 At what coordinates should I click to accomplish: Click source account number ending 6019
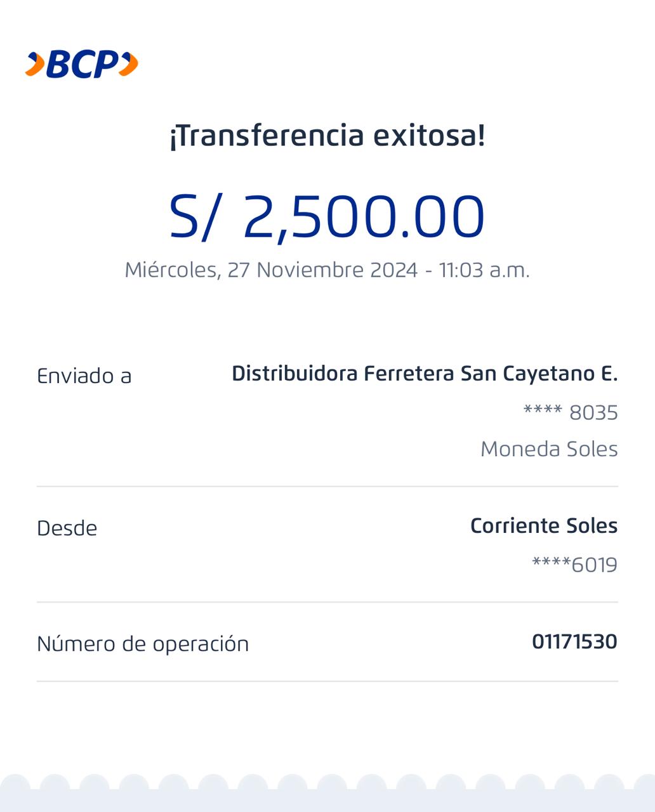(574, 565)
